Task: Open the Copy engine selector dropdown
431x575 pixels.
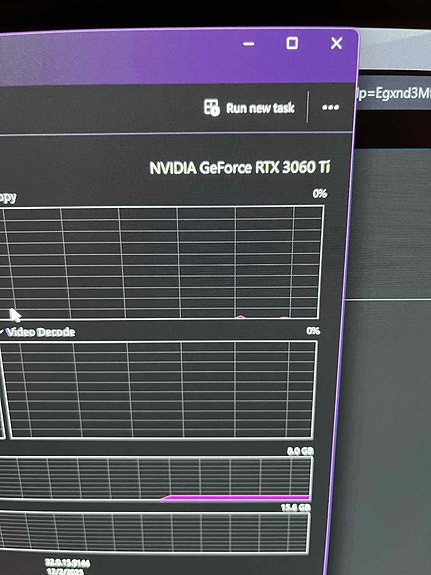Action: [x=8, y=197]
